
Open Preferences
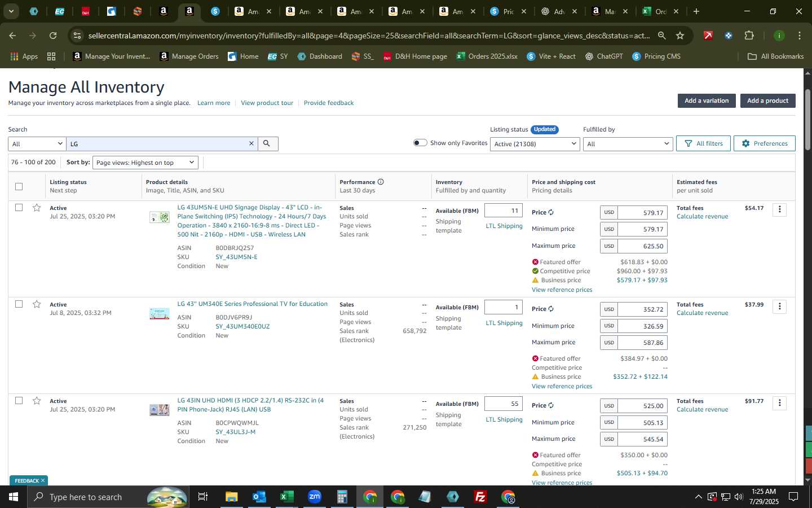[x=765, y=143]
